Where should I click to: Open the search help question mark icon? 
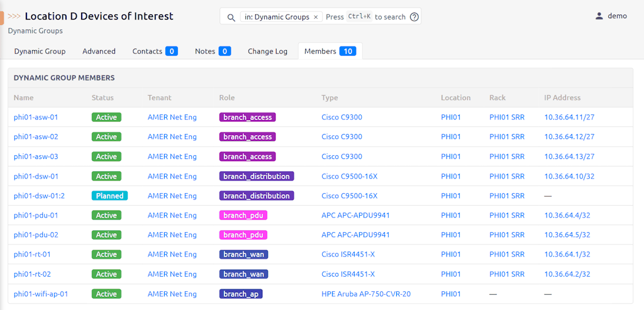pos(414,17)
